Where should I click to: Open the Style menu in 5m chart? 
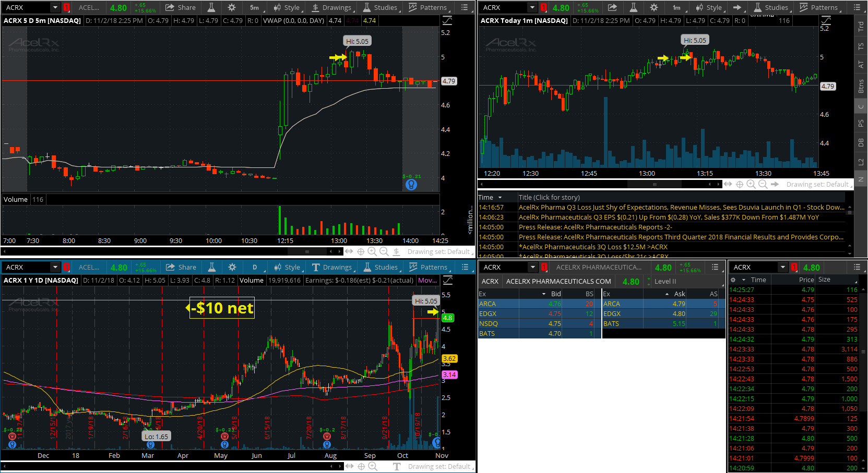tap(288, 7)
